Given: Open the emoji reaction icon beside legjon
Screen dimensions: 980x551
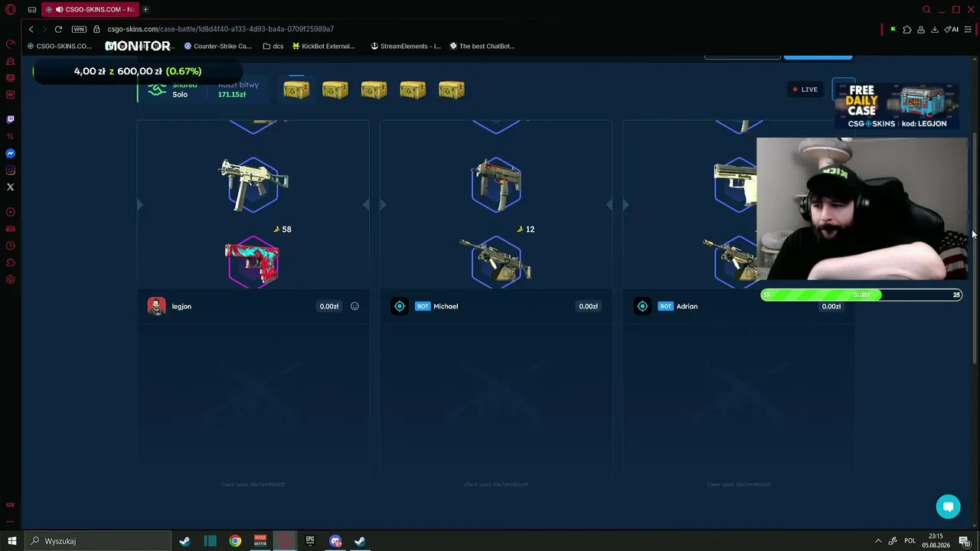Looking at the screenshot, I should click(354, 306).
